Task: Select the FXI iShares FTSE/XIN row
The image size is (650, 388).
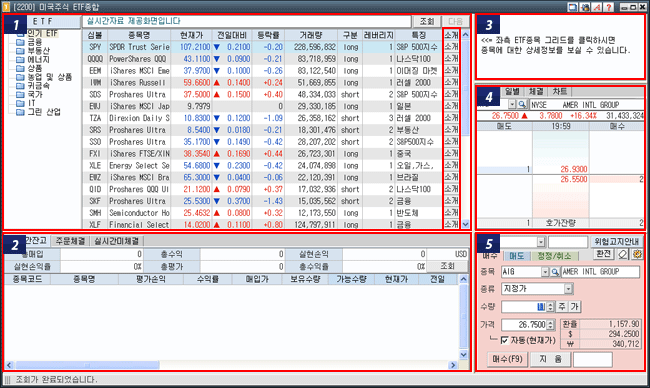Action: [262, 154]
